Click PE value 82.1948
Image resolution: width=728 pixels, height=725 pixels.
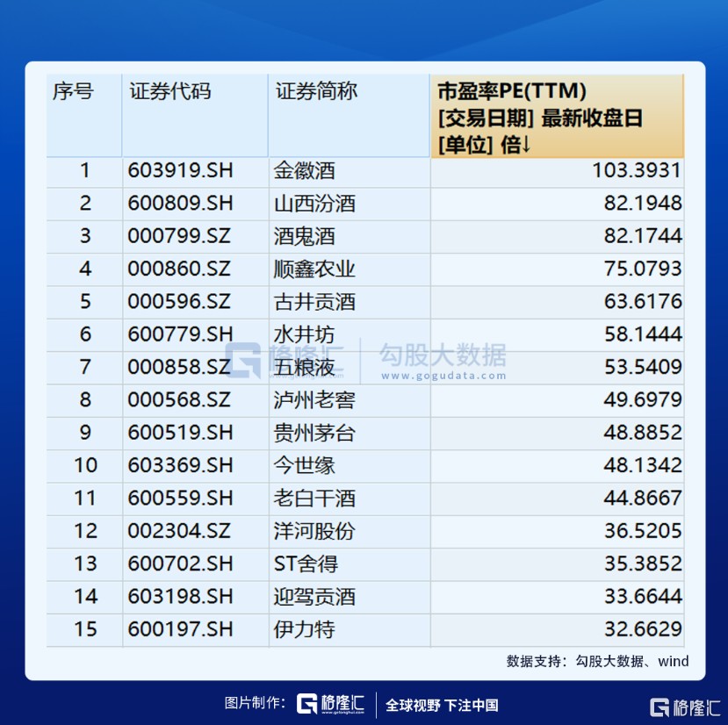coord(643,204)
